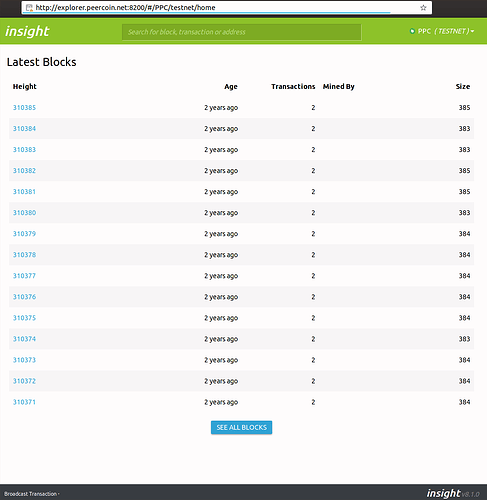
Task: Click the green network status dot
Action: coord(412,31)
